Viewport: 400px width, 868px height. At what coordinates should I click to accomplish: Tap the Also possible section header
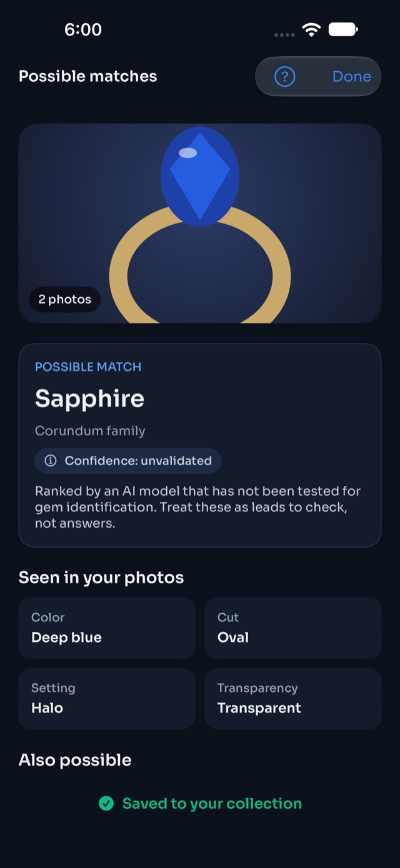(x=75, y=760)
